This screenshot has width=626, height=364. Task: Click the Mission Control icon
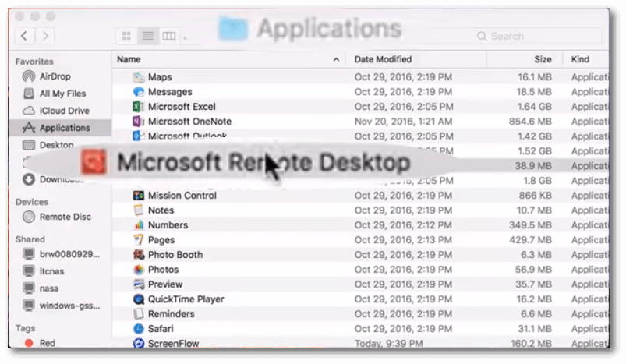point(139,195)
